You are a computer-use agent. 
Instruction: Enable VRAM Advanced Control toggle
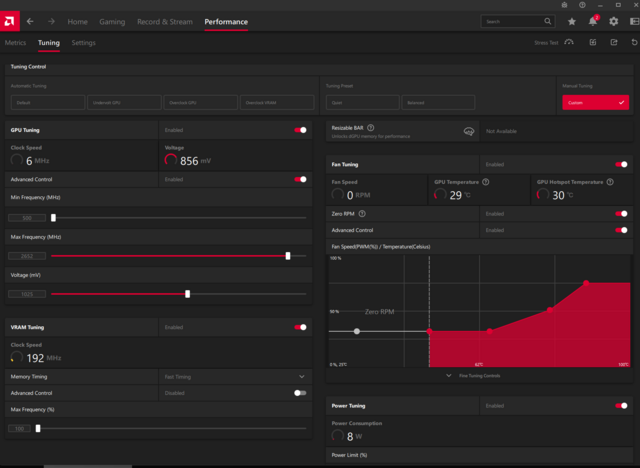[300, 393]
